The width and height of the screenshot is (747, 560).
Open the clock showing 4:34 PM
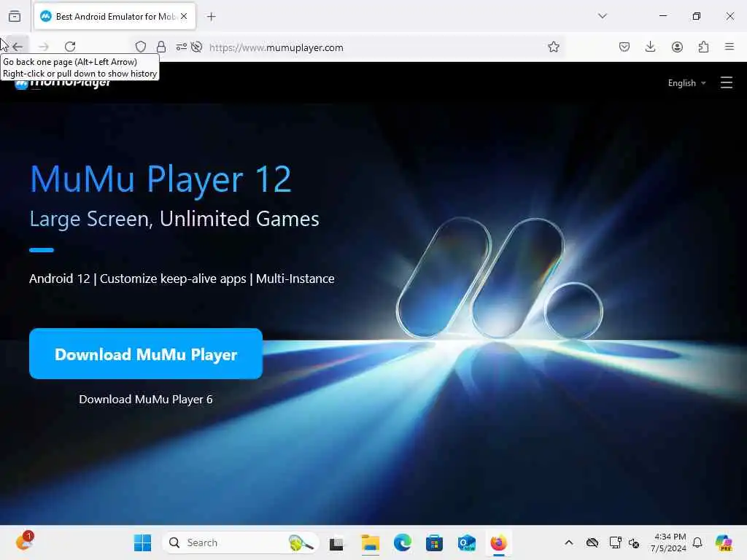coord(668,542)
